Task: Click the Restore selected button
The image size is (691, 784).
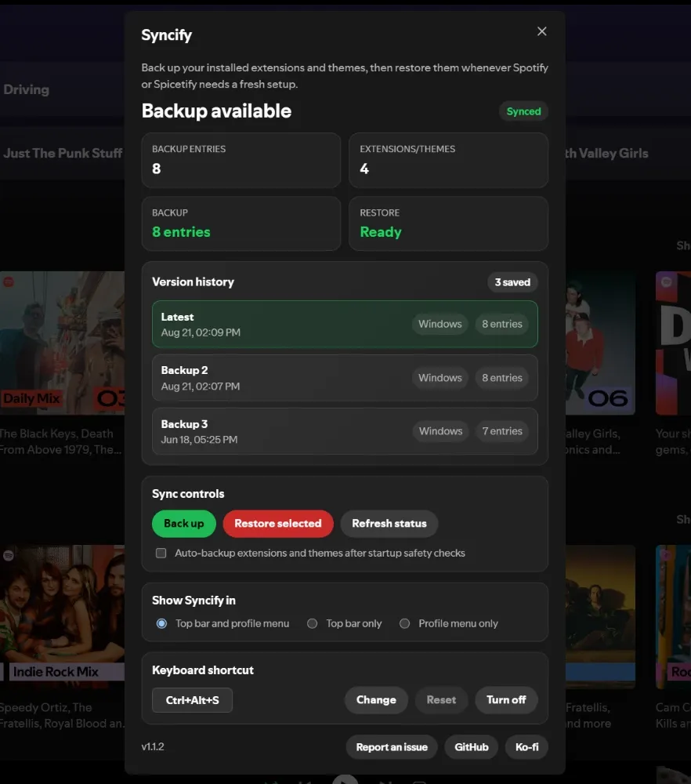Action: point(278,524)
